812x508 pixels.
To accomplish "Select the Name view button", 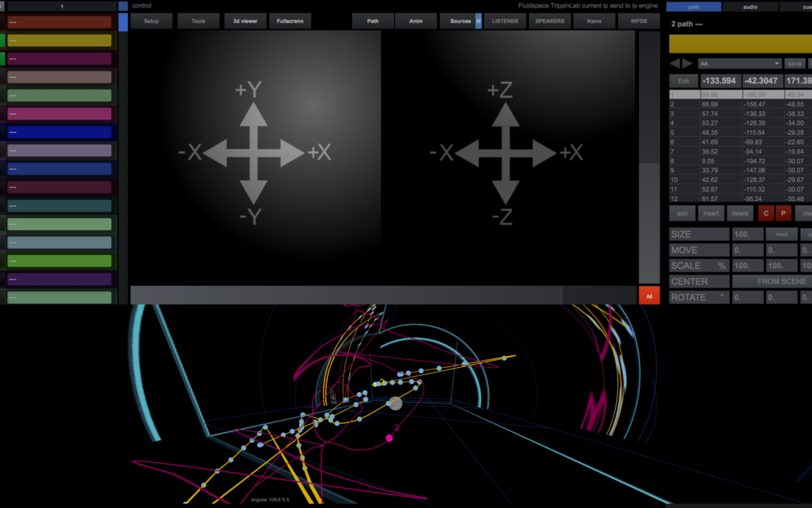I will [x=594, y=21].
